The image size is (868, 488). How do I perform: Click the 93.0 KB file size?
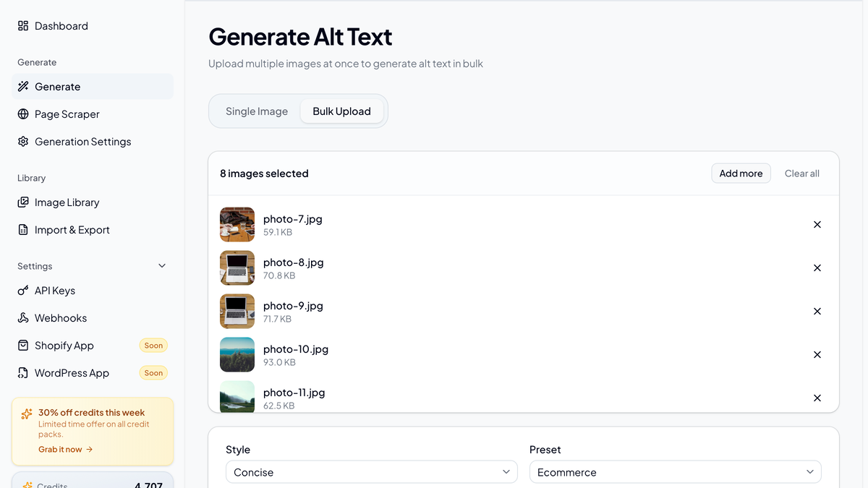(279, 363)
